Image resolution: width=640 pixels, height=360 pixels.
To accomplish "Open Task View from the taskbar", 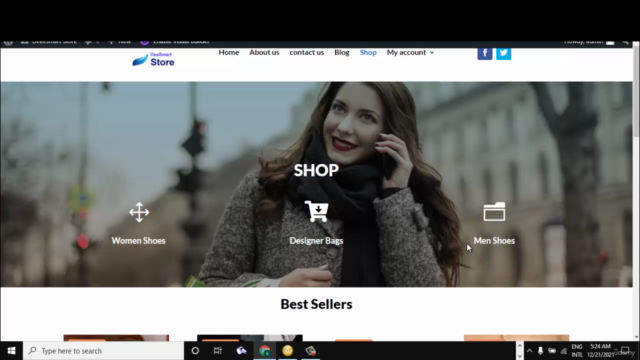I will coord(218,351).
